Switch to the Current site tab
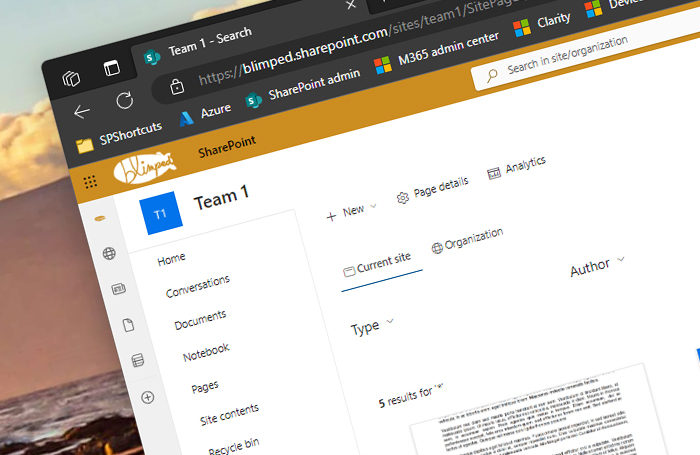 [x=377, y=264]
